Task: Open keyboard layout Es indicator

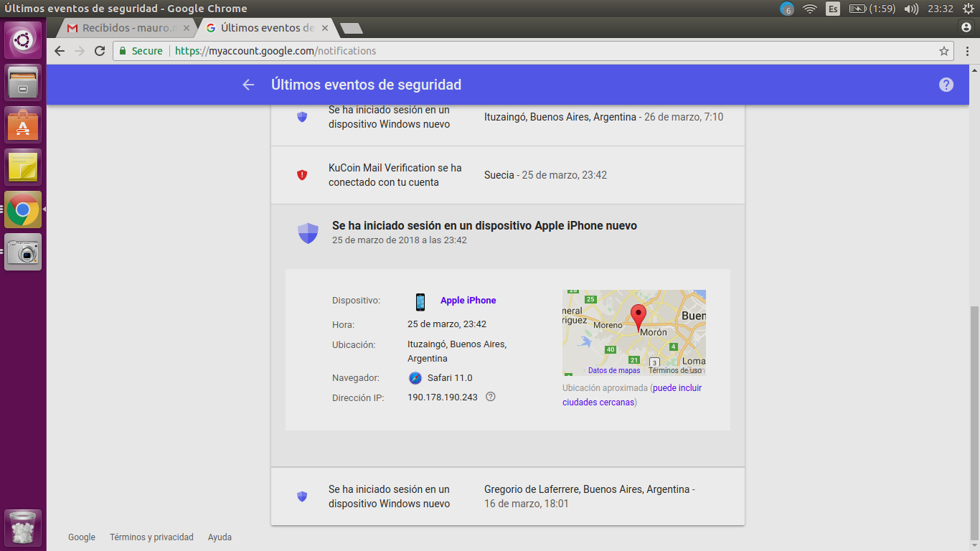Action: pyautogui.click(x=833, y=9)
